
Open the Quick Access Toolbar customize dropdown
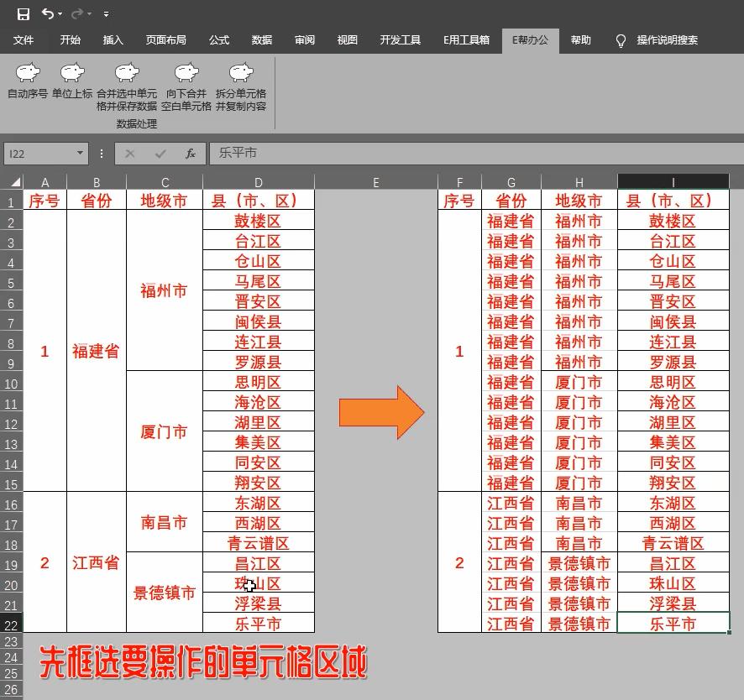coord(106,13)
